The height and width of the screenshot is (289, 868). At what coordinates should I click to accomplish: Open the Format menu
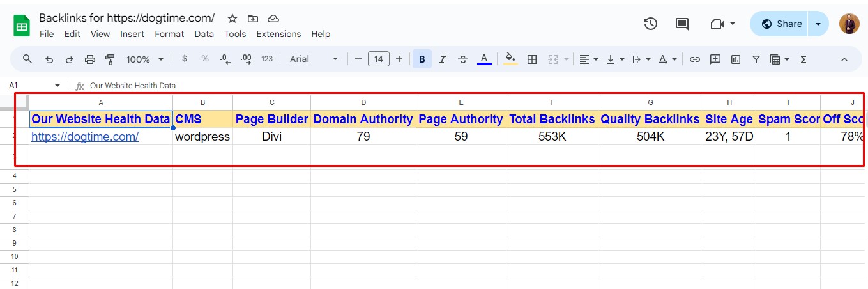click(169, 34)
